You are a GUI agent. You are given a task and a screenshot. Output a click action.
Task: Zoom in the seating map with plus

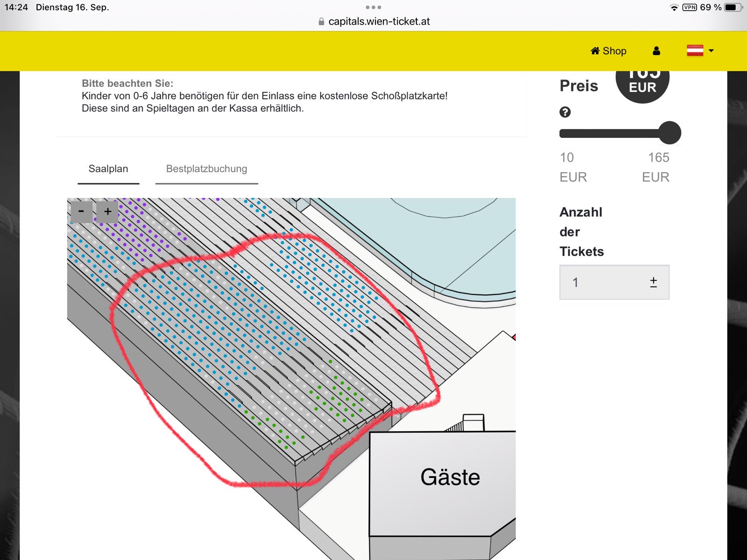pyautogui.click(x=108, y=211)
